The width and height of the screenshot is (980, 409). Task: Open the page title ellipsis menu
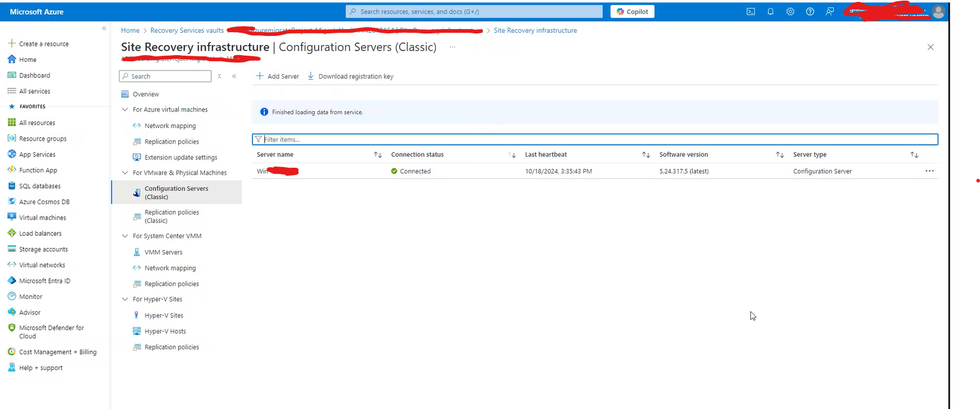tap(452, 47)
